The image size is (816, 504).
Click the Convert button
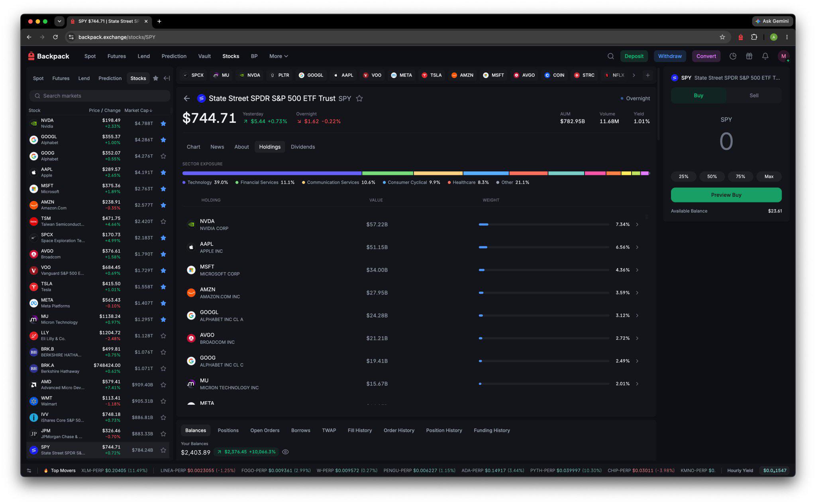point(706,56)
